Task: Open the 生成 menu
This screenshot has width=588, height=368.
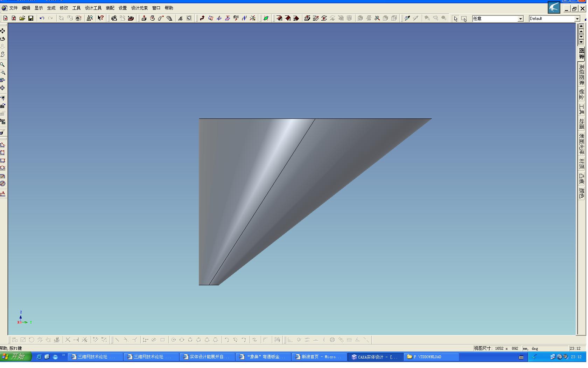Action: click(x=51, y=8)
